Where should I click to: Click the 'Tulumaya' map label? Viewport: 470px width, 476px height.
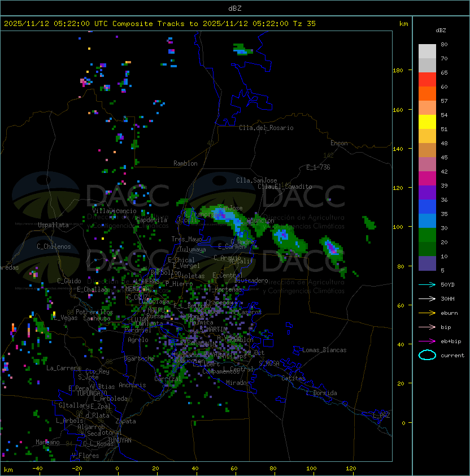tap(193, 249)
